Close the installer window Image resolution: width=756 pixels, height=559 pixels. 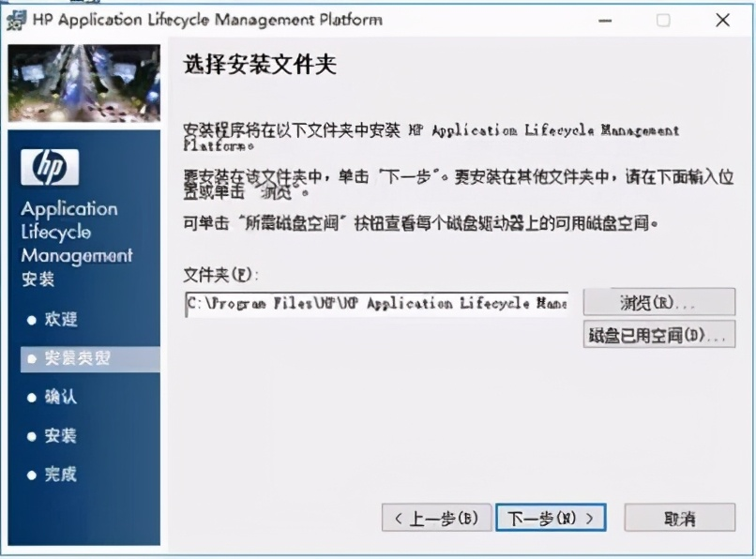click(x=723, y=21)
